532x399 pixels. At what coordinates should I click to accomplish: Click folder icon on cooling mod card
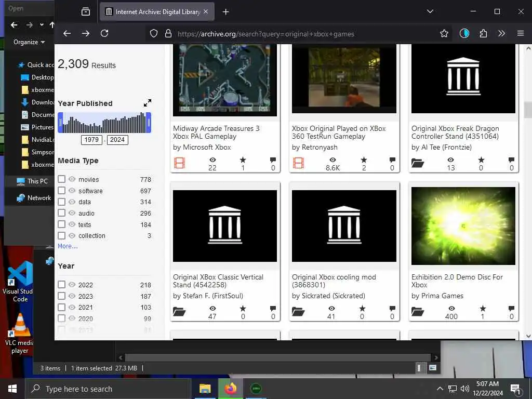tap(298, 312)
